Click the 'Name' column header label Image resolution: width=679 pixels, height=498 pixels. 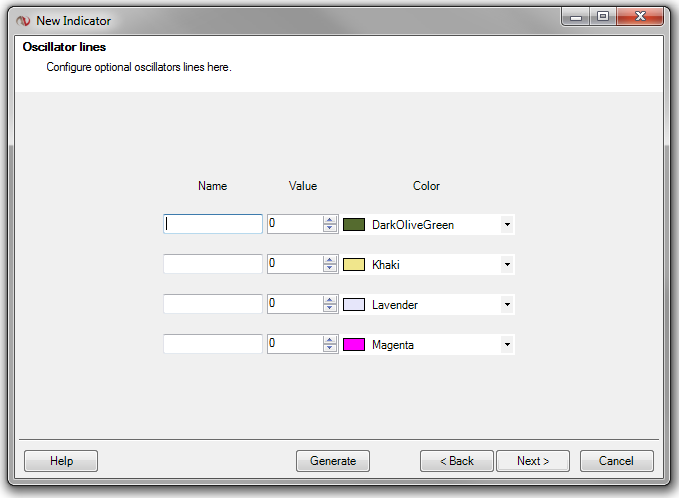tap(213, 186)
